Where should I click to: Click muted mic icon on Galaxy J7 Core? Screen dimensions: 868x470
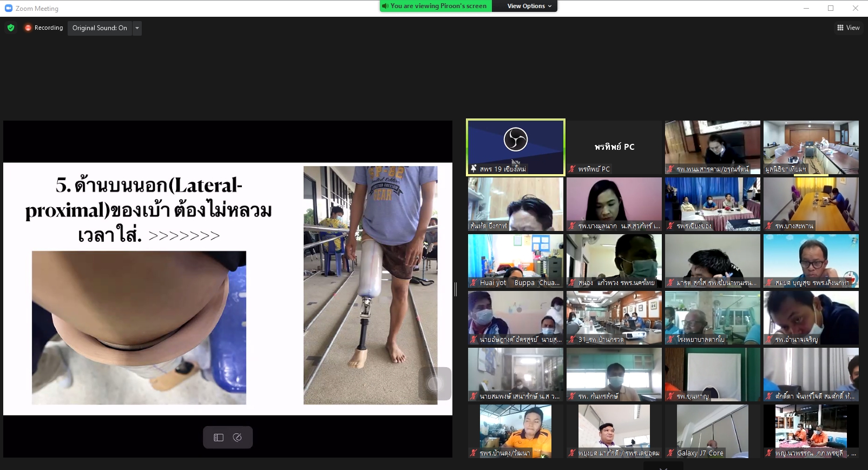[670, 453]
